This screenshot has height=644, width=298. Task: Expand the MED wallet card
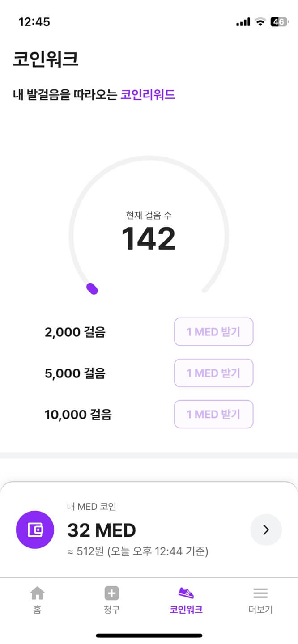pos(149,529)
